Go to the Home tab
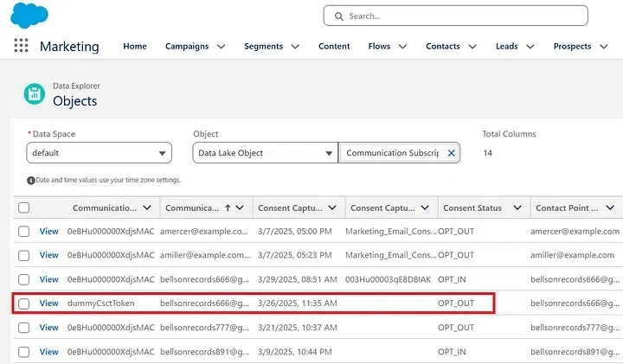This screenshot has height=364, width=623. point(135,46)
